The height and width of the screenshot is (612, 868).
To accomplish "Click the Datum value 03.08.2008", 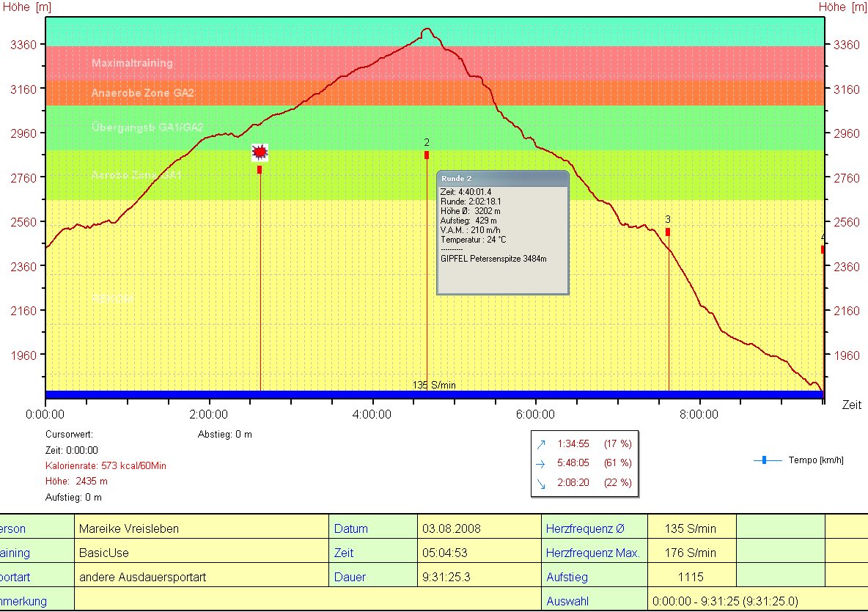I will [452, 528].
